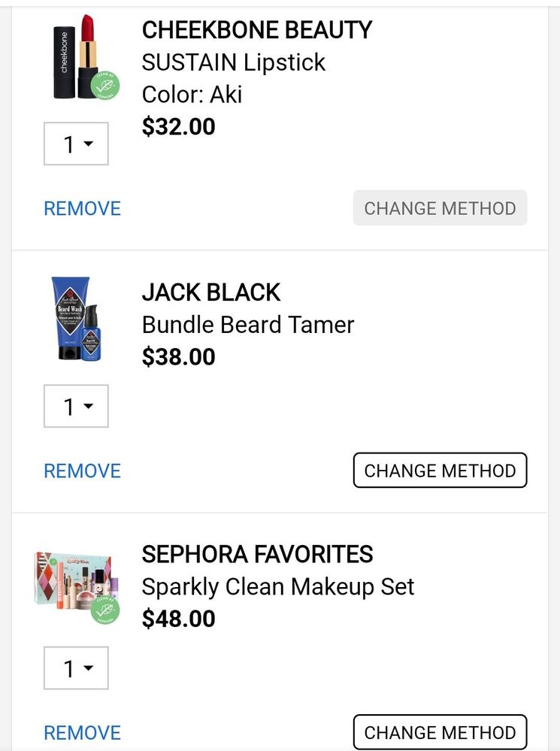Click the Sparkly Clean Makeup Set title
The image size is (560, 751).
[x=278, y=587]
